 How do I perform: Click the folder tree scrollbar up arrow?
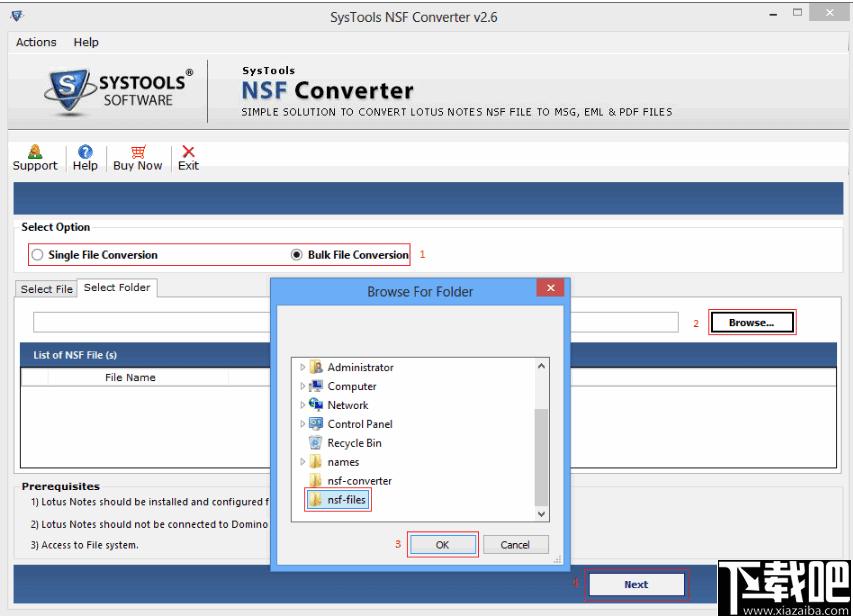coord(541,366)
